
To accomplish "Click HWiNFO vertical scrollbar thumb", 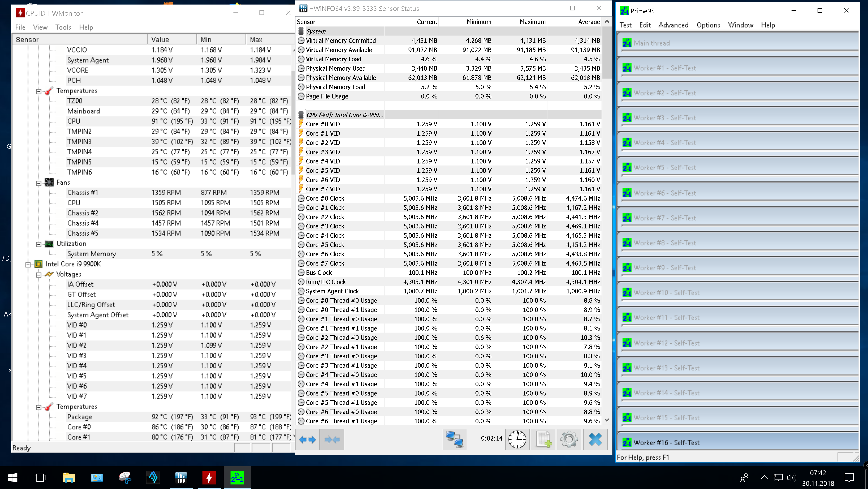I will [x=607, y=52].
